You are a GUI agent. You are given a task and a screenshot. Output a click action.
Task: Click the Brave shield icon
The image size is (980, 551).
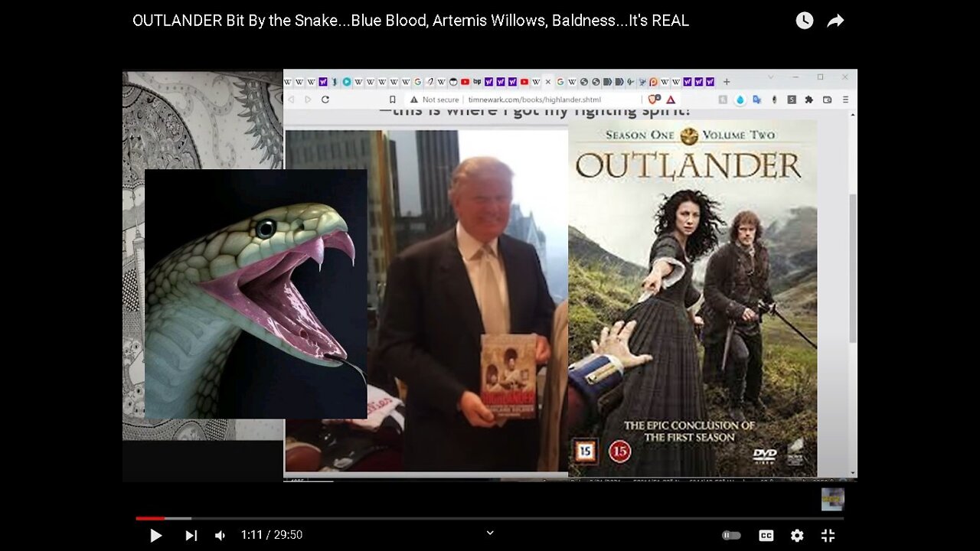point(654,99)
